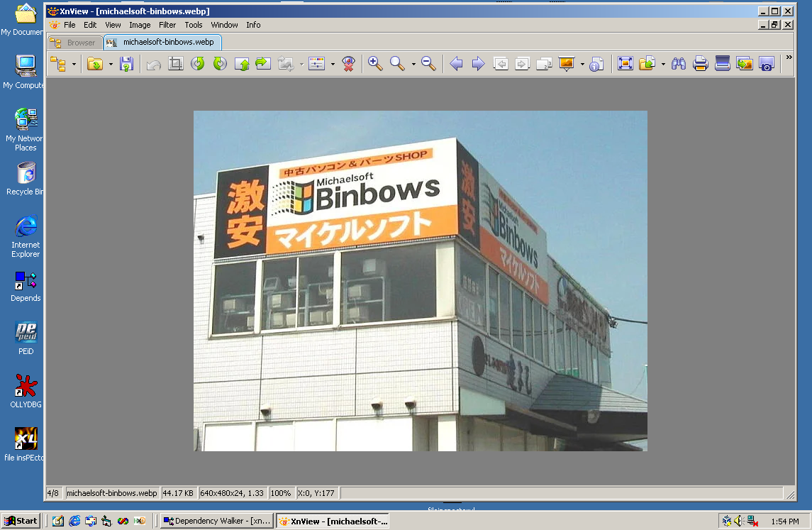Rotate the image clockwise
Screen dimensions: 812x530
pos(220,64)
